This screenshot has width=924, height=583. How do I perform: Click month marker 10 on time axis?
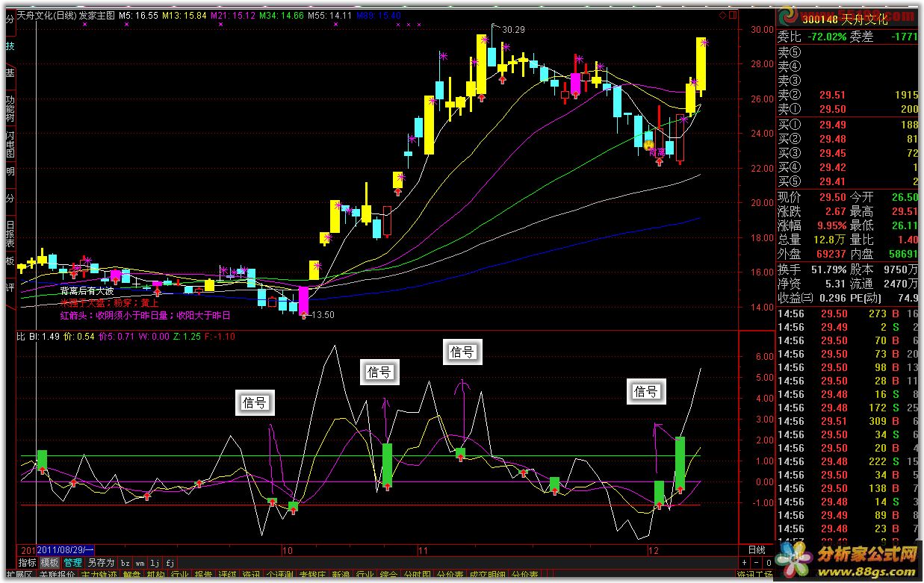[x=288, y=550]
